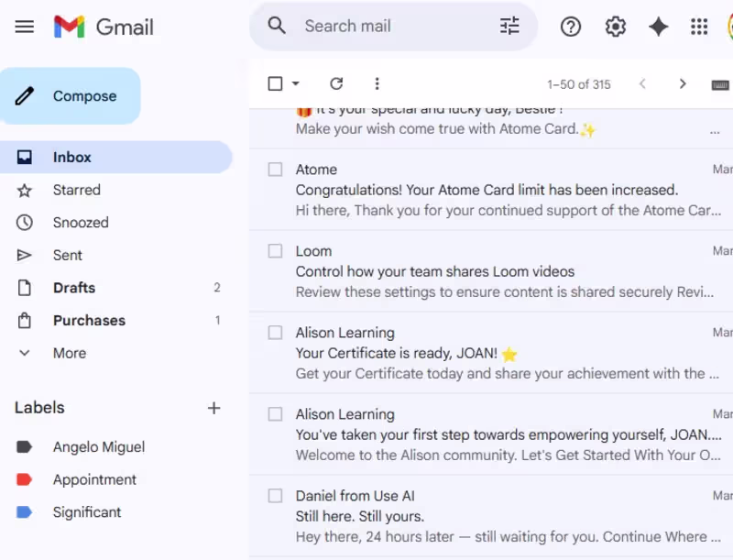Show search options filter icon
The image size is (733, 560).
(x=509, y=26)
